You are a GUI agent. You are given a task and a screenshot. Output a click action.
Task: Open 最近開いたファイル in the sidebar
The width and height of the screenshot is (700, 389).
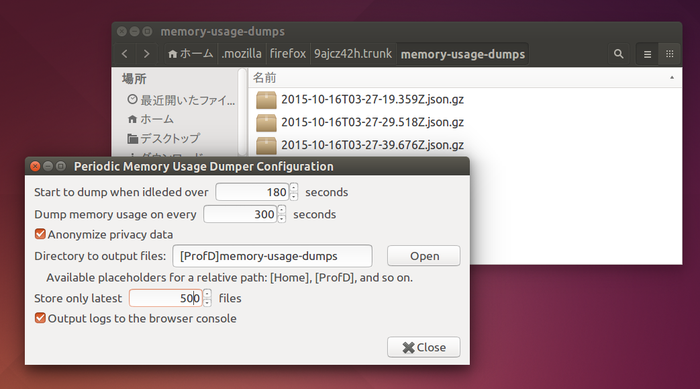(x=181, y=100)
